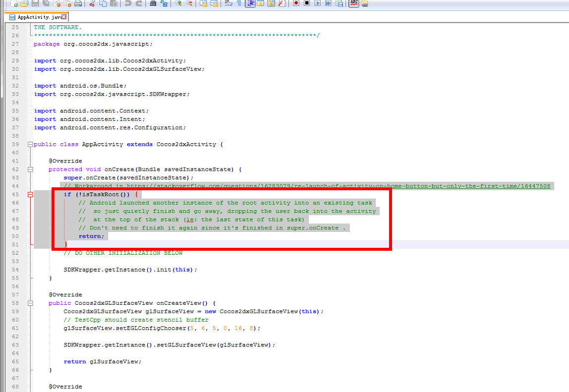The width and height of the screenshot is (569, 392).
Task: Save the current file
Action: pos(35,3)
